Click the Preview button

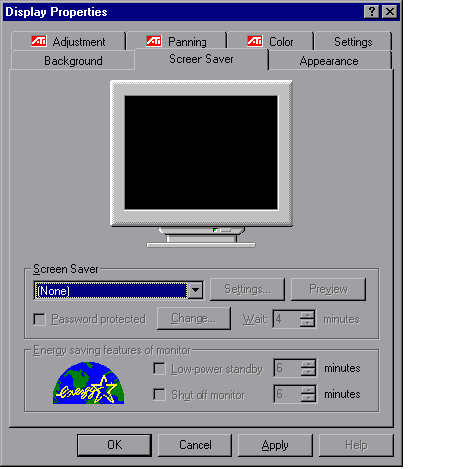[328, 289]
